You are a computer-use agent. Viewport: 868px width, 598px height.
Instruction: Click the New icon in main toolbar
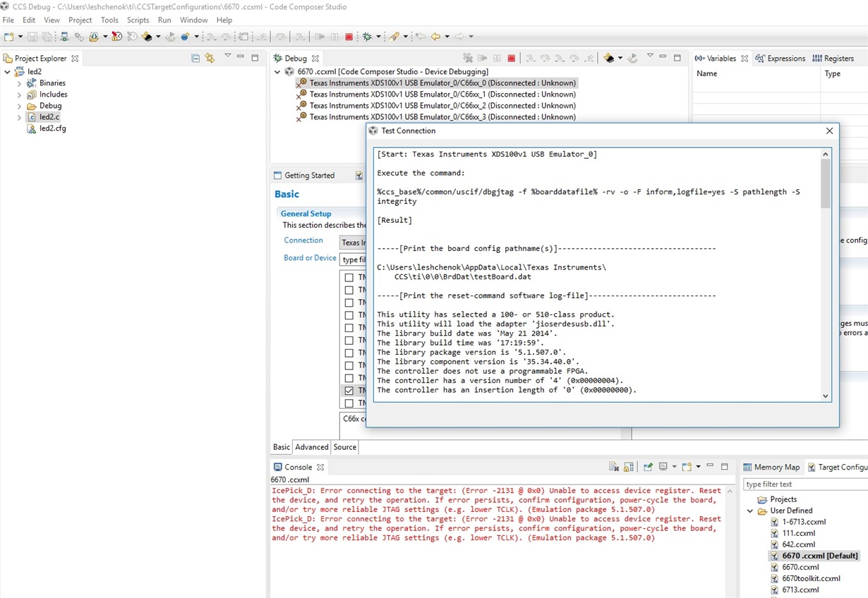[9, 37]
